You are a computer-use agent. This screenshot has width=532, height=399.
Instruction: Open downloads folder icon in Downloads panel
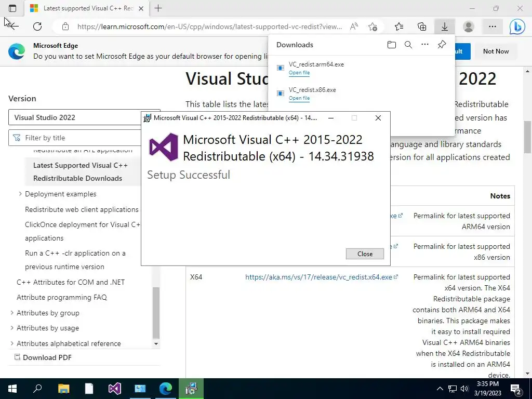tap(392, 45)
